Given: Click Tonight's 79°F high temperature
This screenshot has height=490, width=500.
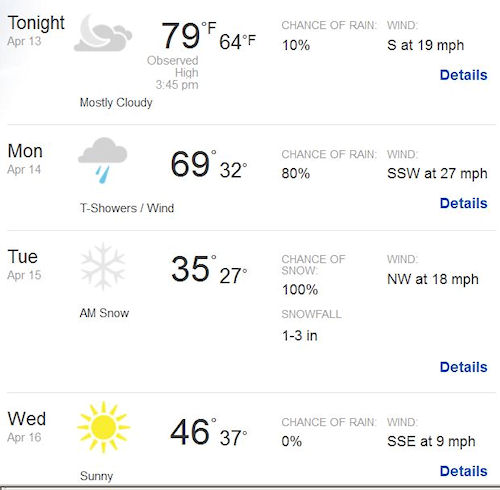Looking at the screenshot, I should click(x=189, y=35).
